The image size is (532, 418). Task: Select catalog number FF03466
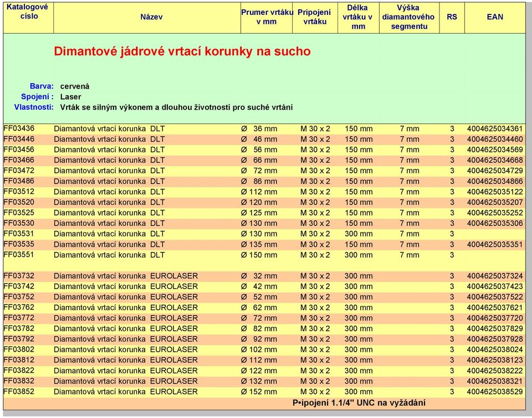click(19, 160)
